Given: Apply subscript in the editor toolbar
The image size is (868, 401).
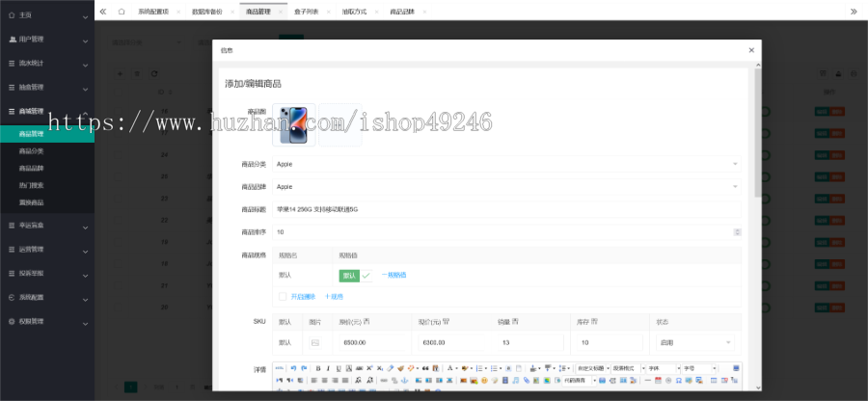Looking at the screenshot, I should (380, 368).
